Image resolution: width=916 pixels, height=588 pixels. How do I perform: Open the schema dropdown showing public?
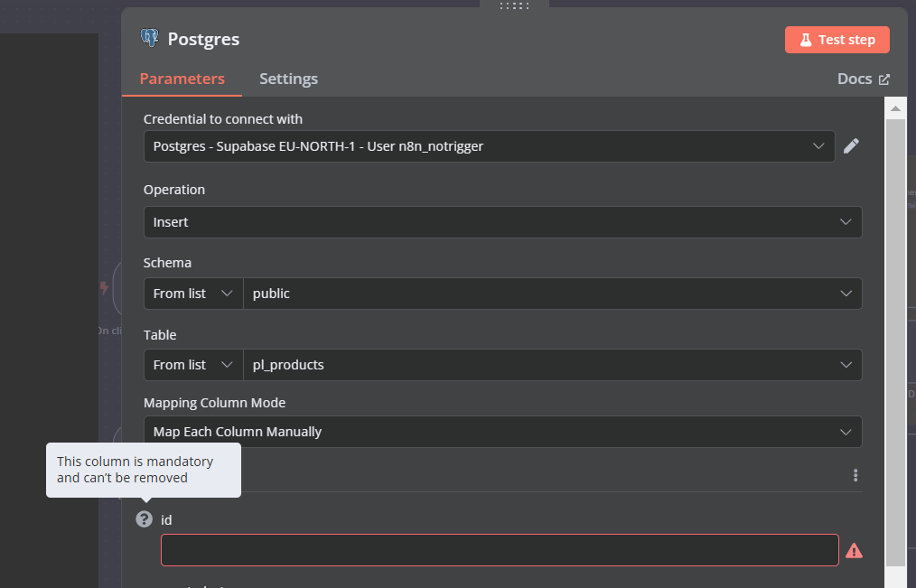552,294
